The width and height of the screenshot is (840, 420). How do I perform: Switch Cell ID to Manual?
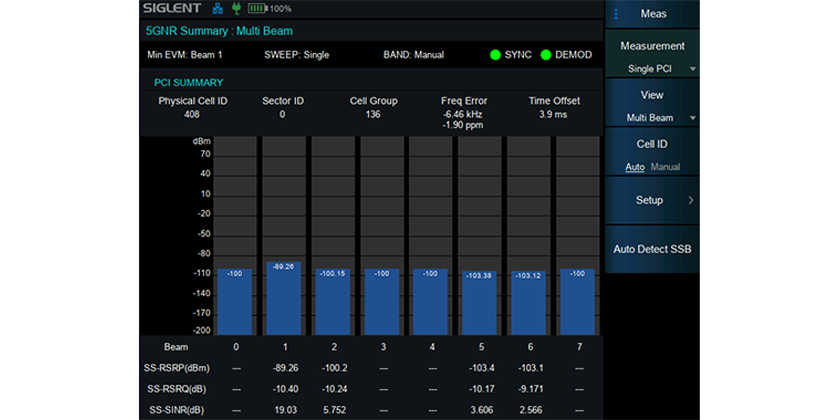click(x=665, y=167)
